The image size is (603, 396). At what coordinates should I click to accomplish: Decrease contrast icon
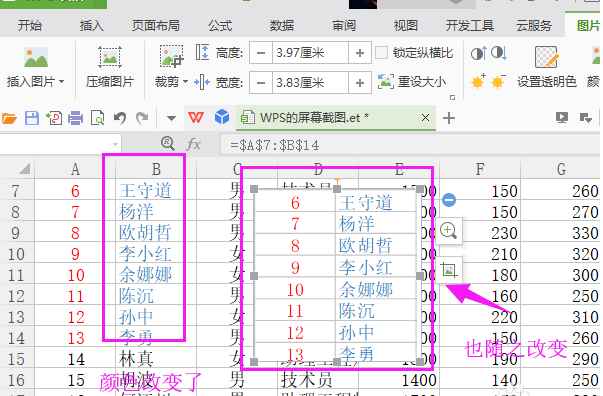499,53
